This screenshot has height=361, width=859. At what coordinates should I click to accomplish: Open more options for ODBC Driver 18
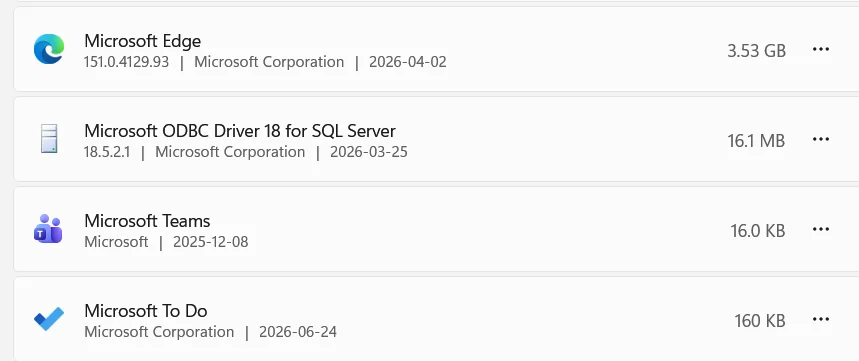(821, 139)
